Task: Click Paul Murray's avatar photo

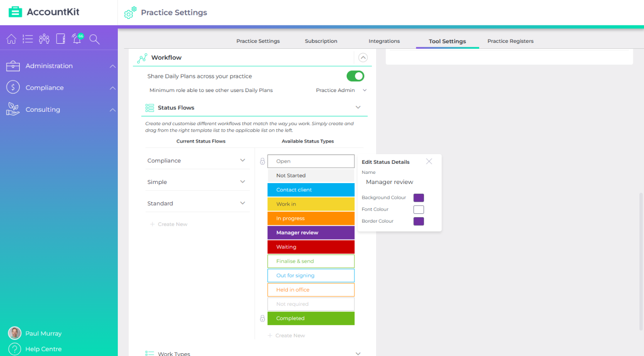Action: [x=15, y=333]
